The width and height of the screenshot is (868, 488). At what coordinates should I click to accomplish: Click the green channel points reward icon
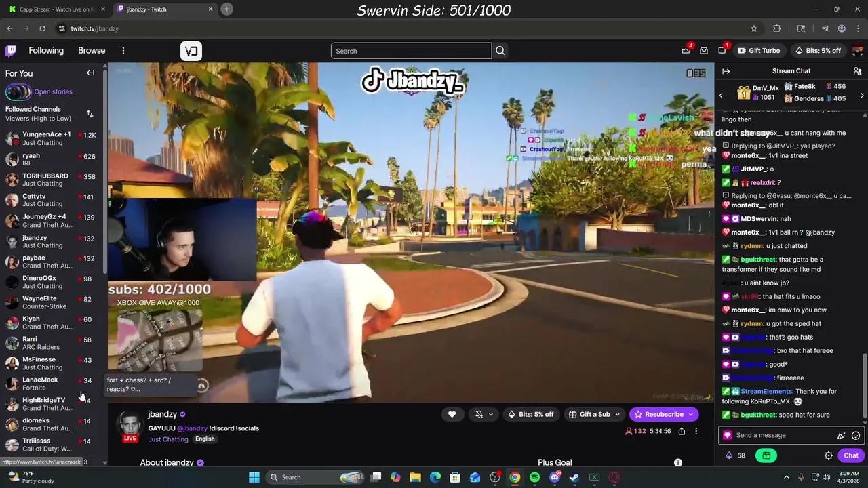pyautogui.click(x=766, y=455)
